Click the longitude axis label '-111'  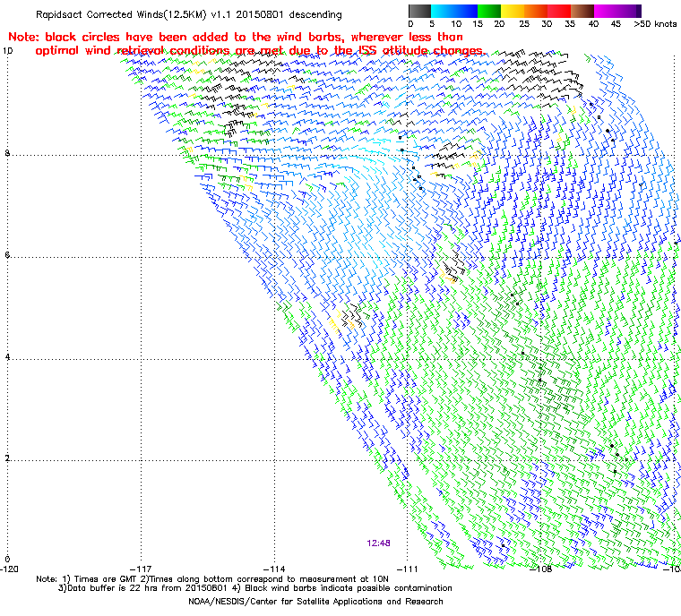coord(408,569)
